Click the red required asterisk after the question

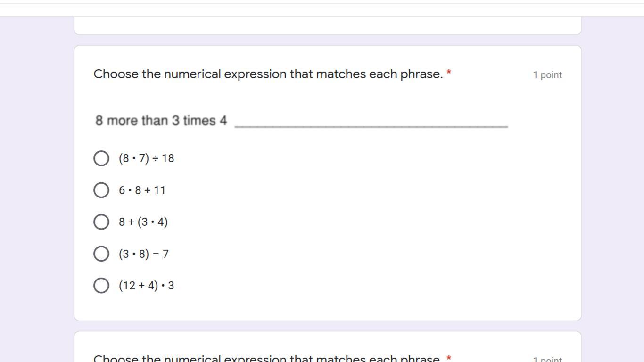point(449,74)
